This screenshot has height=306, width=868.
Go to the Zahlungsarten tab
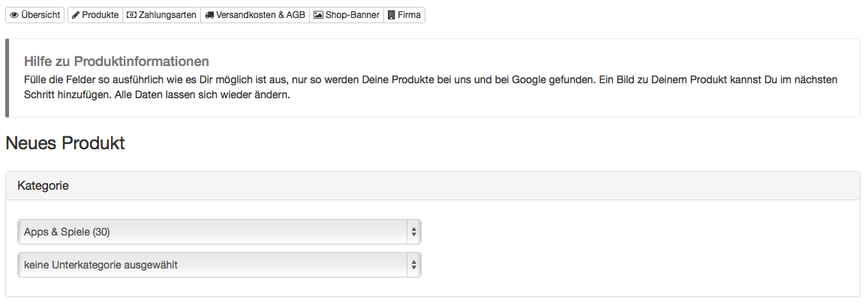[x=161, y=15]
